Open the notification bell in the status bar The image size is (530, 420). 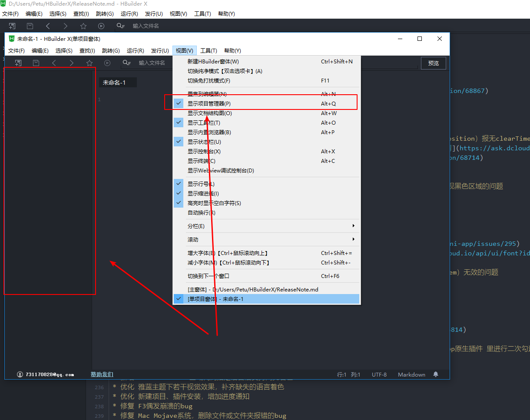(436, 374)
